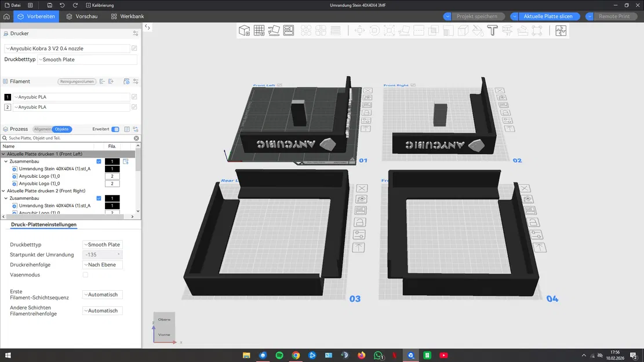Open Erste Filament-Schichtsequenz dropdown

[102, 295]
